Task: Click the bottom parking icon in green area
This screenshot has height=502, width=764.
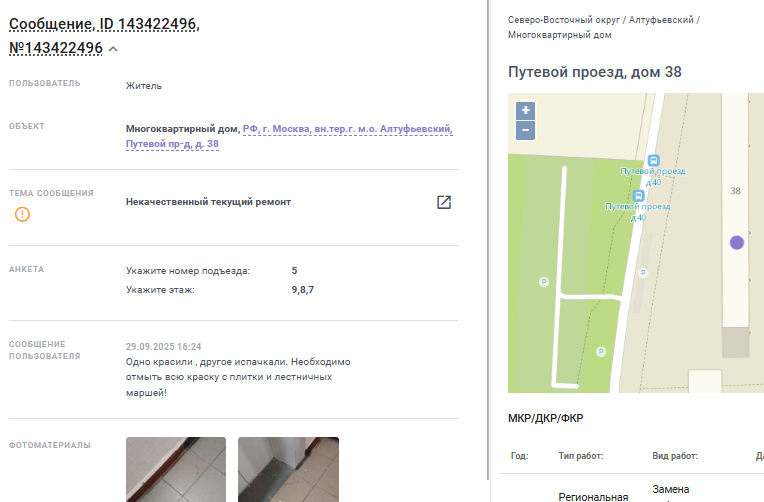Action: pyautogui.click(x=601, y=351)
